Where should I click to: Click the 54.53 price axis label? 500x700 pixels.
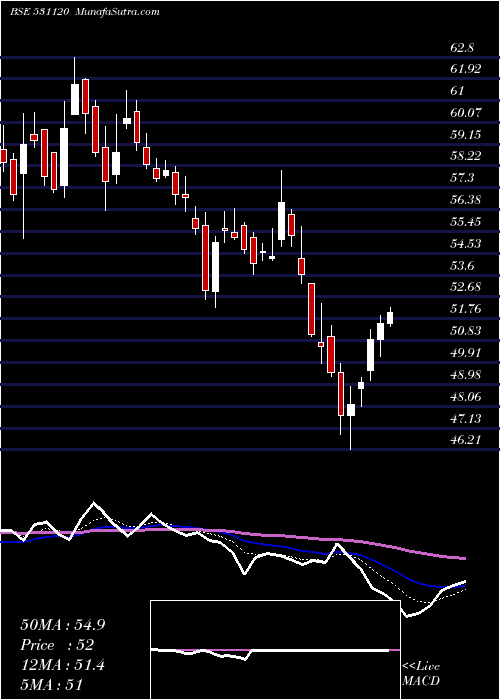point(466,244)
